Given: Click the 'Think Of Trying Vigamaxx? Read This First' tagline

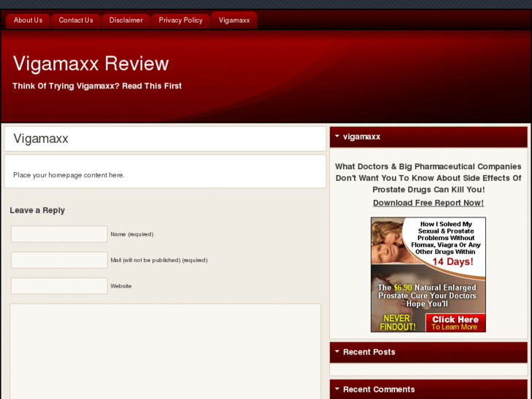Looking at the screenshot, I should (x=97, y=86).
